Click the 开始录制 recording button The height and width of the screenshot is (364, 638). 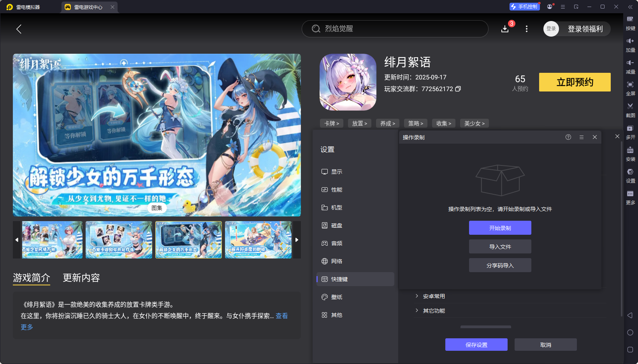[x=500, y=227]
